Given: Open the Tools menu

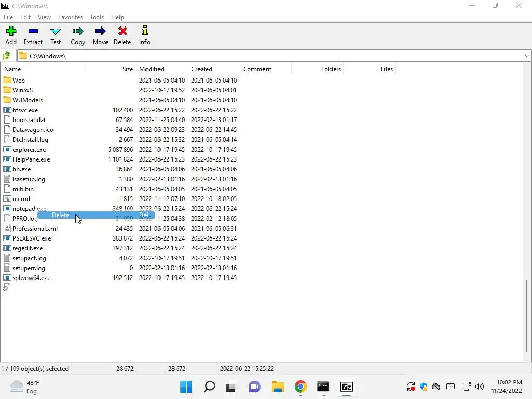Looking at the screenshot, I should pyautogui.click(x=97, y=17).
